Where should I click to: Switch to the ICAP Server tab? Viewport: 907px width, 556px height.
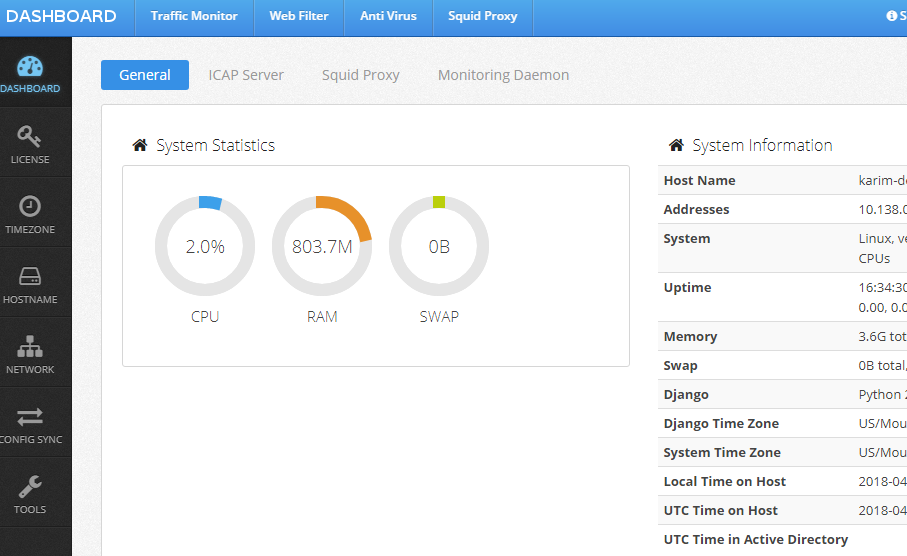point(246,75)
